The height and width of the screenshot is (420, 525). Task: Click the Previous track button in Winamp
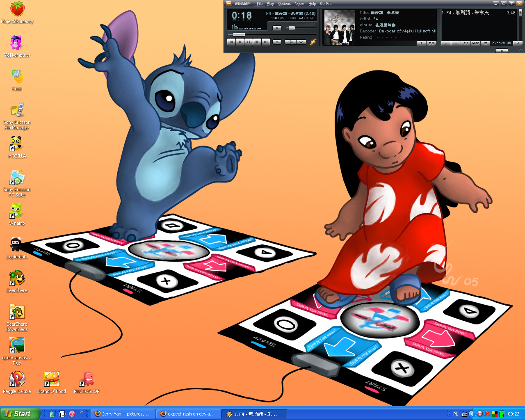pos(231,42)
